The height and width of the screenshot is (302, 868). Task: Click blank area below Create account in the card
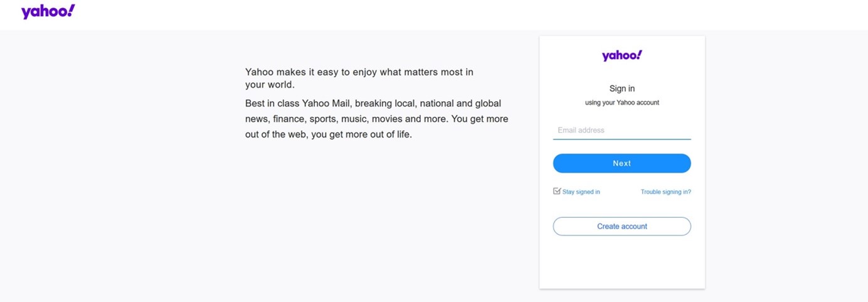[622, 264]
